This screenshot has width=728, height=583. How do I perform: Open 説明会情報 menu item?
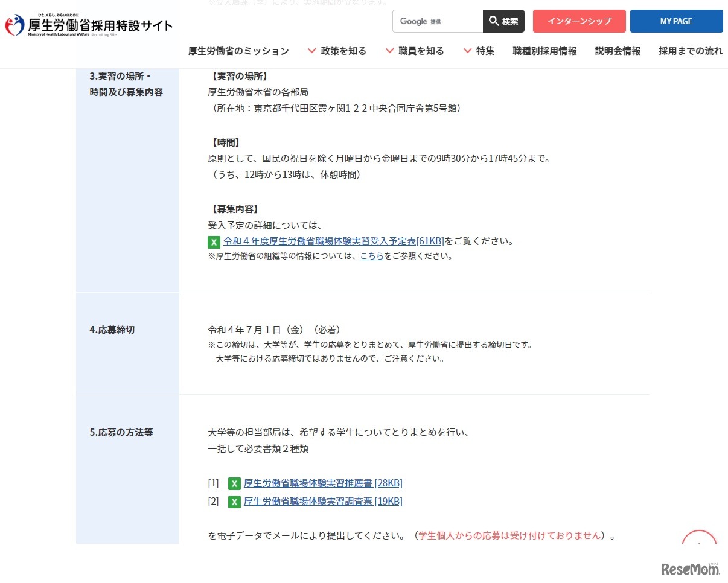[618, 51]
